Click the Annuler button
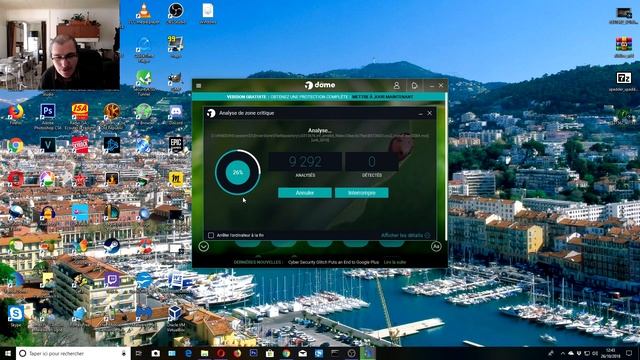Screen dimensions: 640x360 coord(304,193)
